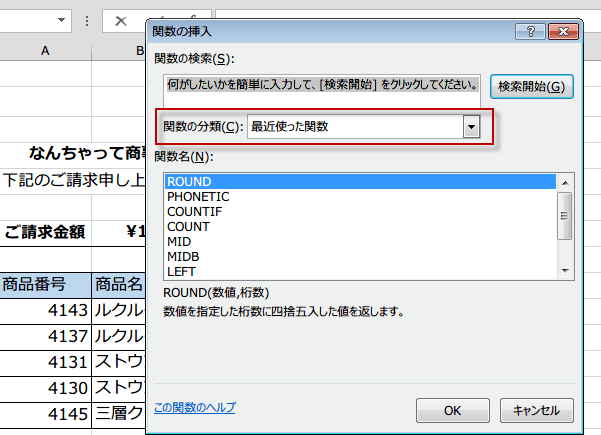Select ROUND in the function list

(360, 182)
